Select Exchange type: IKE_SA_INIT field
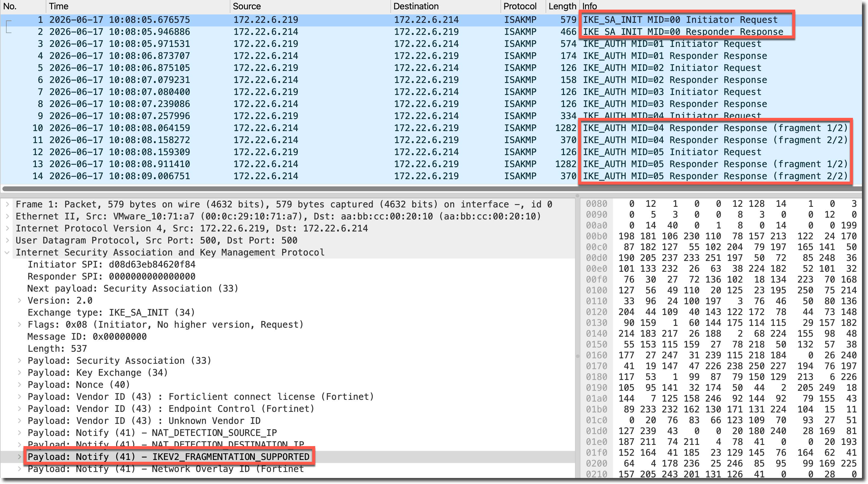This screenshot has height=484, width=868. point(112,313)
